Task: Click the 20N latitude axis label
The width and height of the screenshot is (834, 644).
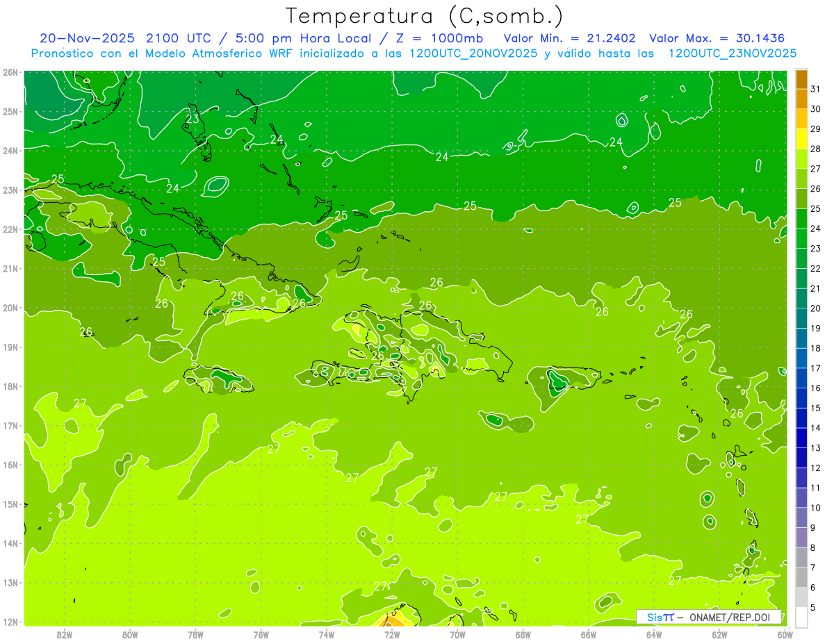Action: click(x=10, y=308)
